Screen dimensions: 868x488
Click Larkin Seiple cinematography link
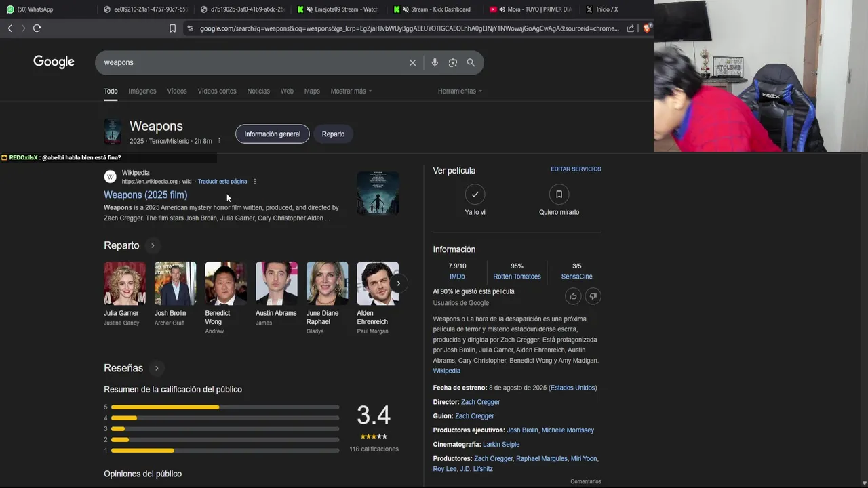[501, 445]
